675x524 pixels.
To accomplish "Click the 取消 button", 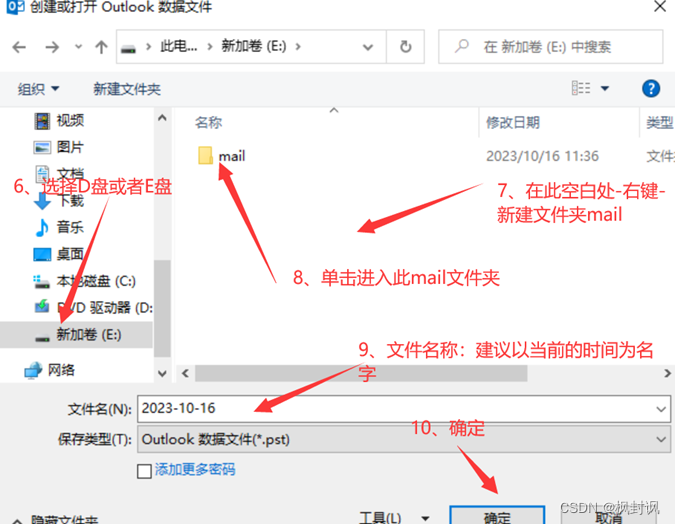I will tap(608, 516).
